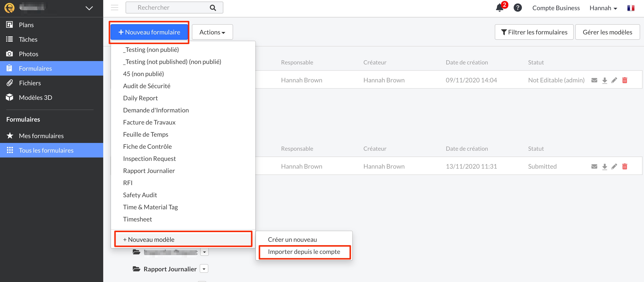Image resolution: width=644 pixels, height=282 pixels.
Task: Open the Photos section
Action: coord(52,54)
